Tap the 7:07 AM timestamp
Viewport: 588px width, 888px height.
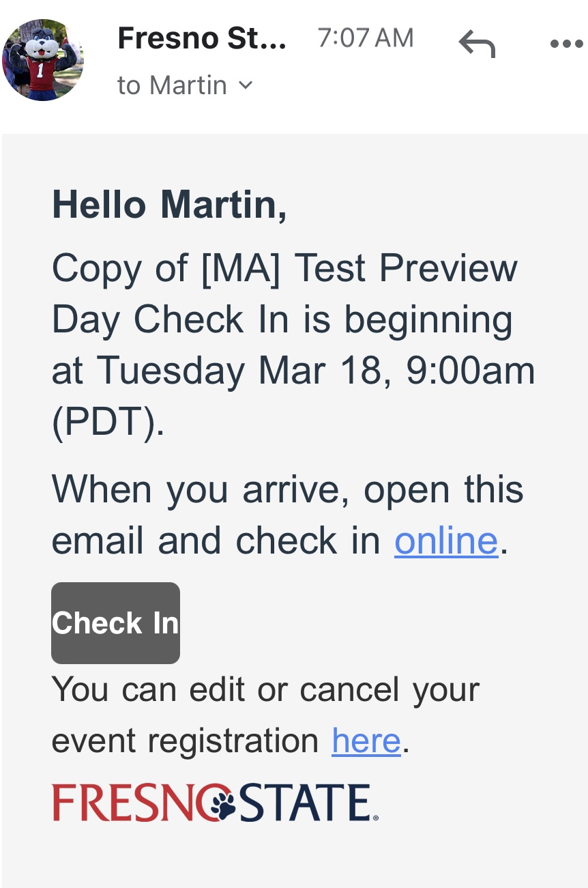(x=366, y=38)
